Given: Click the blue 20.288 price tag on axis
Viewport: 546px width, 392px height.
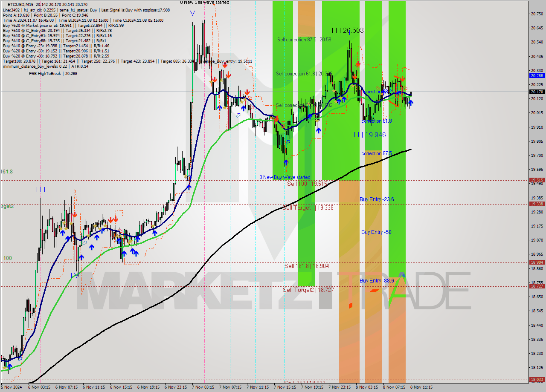Looking at the screenshot, I should [x=537, y=76].
